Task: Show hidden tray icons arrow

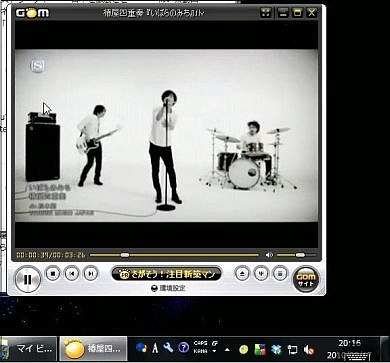Action: pos(227,350)
